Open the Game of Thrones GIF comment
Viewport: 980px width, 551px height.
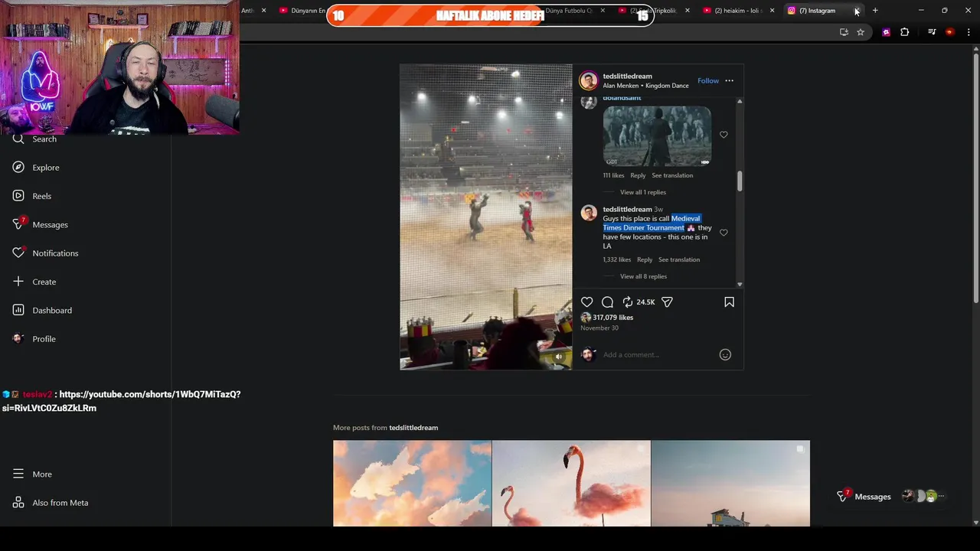657,136
